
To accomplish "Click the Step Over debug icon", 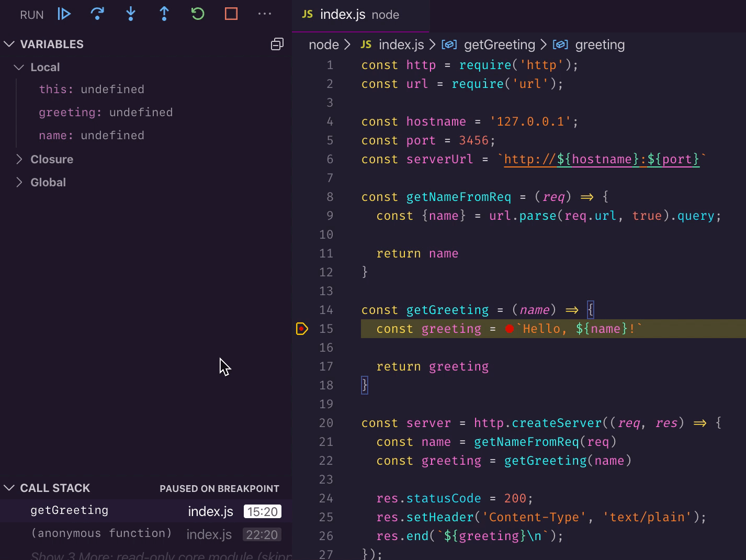I will (x=97, y=14).
